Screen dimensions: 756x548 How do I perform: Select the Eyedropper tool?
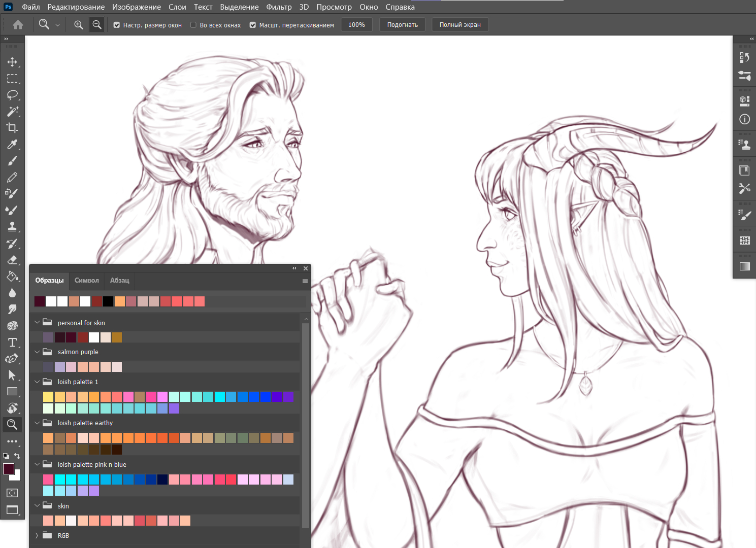coord(12,145)
